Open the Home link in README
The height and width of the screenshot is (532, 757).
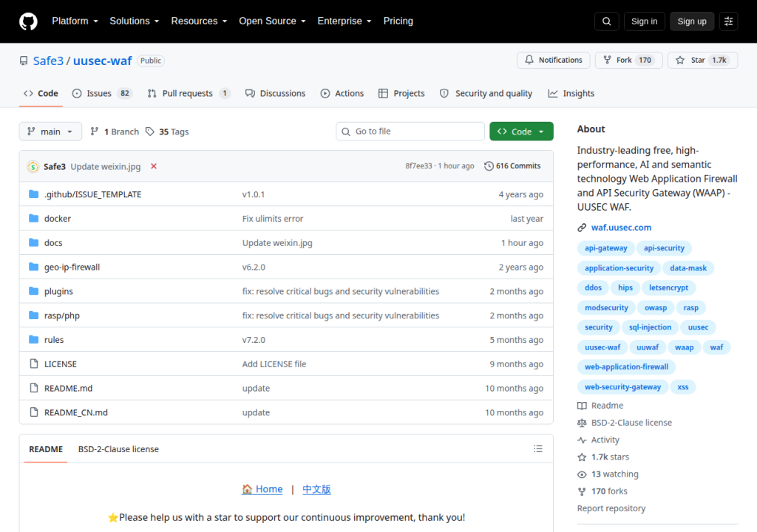(x=262, y=489)
